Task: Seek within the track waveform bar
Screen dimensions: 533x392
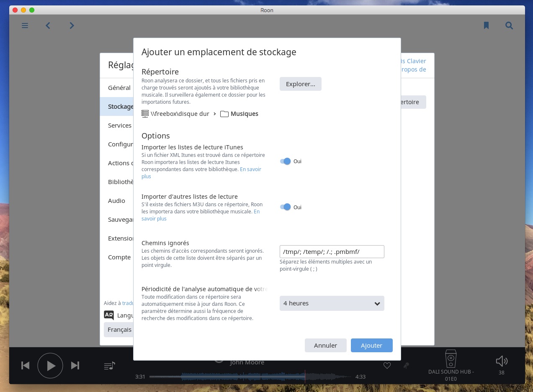Action: click(250, 377)
